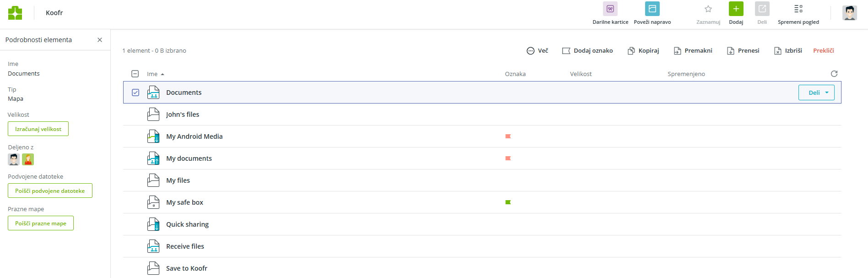
Task: Open My files folder name
Action: pyautogui.click(x=178, y=180)
